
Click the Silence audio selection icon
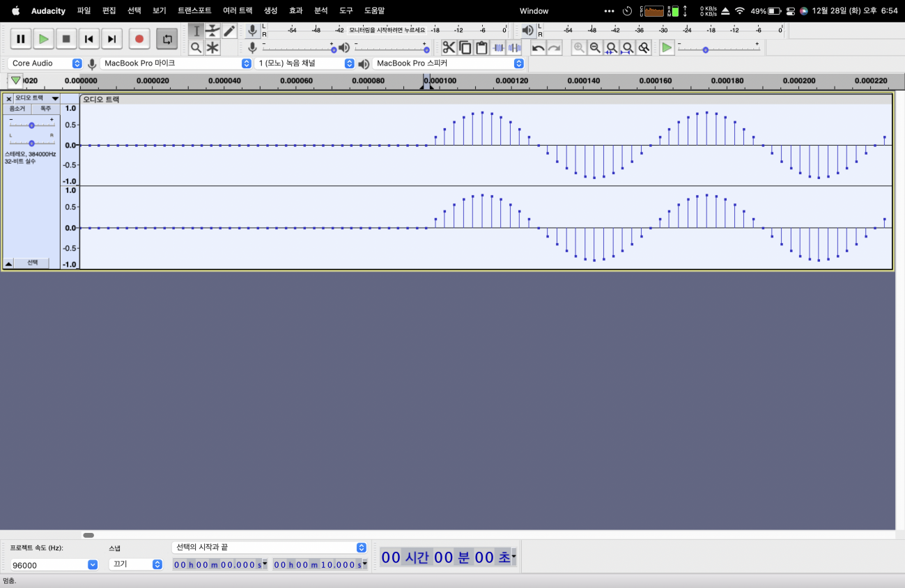coord(514,47)
